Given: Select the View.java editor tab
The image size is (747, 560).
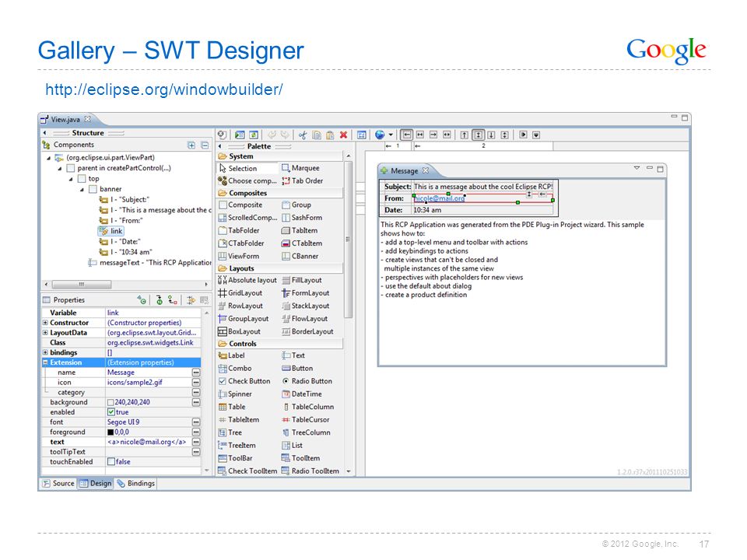Looking at the screenshot, I should click(x=65, y=120).
